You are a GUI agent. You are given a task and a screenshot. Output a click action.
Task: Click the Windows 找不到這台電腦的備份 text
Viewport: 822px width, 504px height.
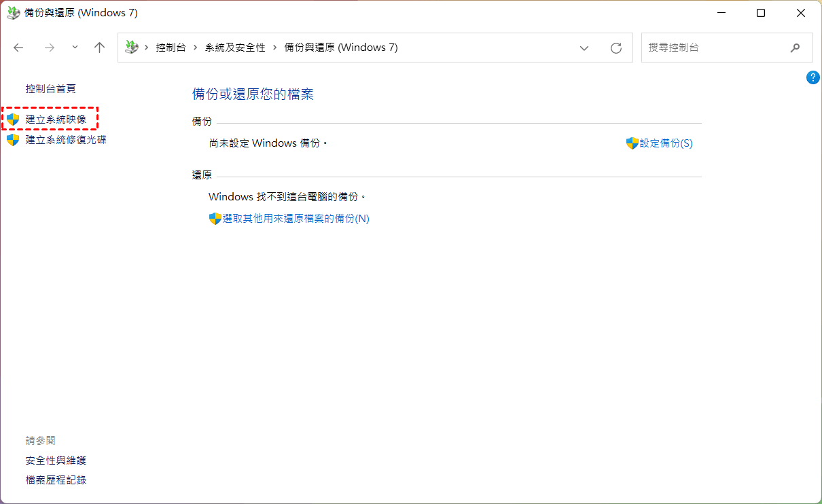click(x=287, y=197)
